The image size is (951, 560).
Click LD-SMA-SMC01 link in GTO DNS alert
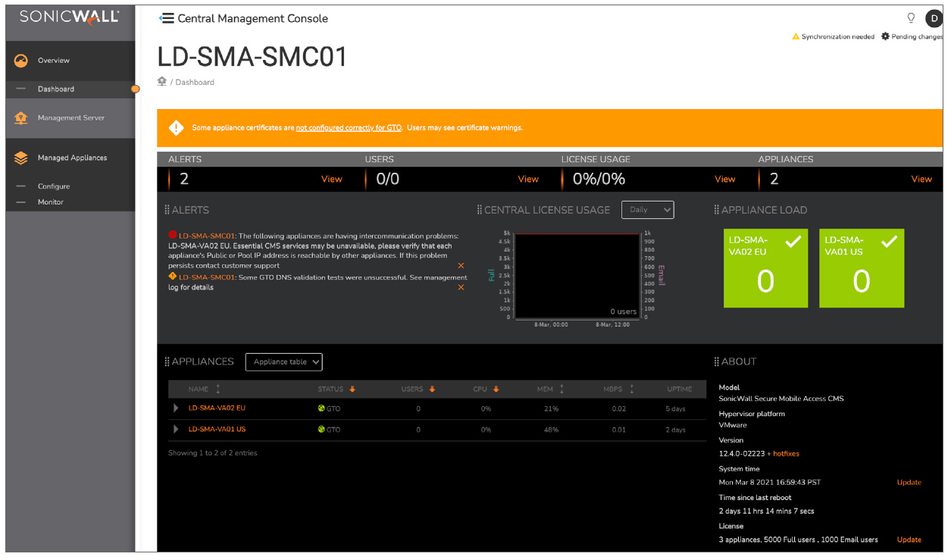pos(207,277)
